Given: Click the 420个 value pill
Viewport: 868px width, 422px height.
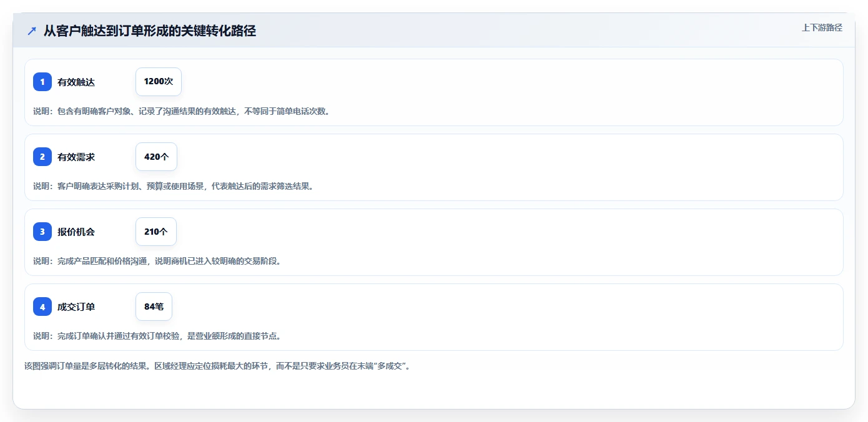Looking at the screenshot, I should coord(156,157).
